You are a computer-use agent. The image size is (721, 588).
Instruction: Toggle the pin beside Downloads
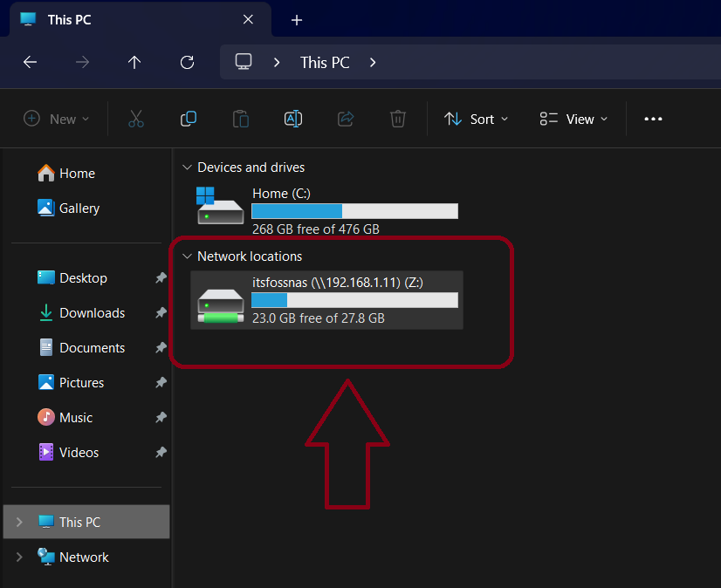point(161,313)
